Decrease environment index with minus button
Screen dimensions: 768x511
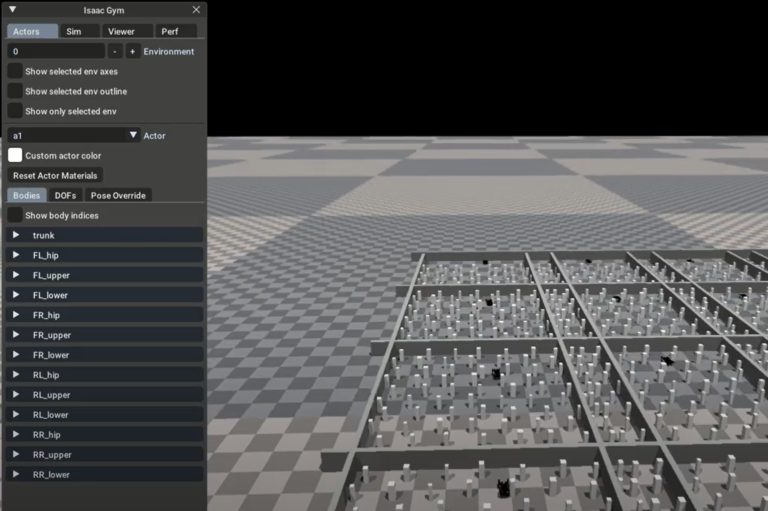coord(115,51)
